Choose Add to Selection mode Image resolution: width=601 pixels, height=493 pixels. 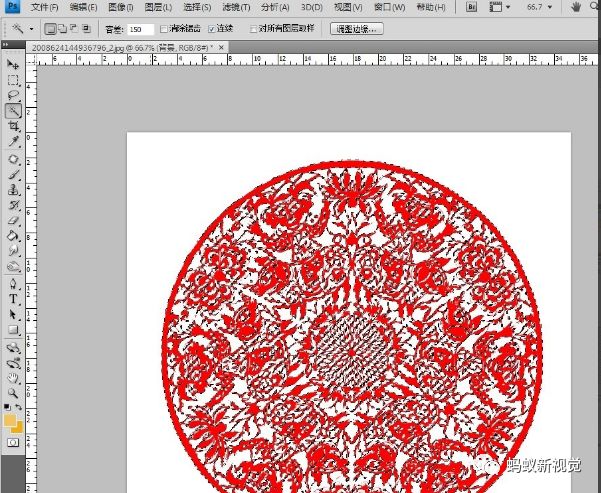point(62,29)
